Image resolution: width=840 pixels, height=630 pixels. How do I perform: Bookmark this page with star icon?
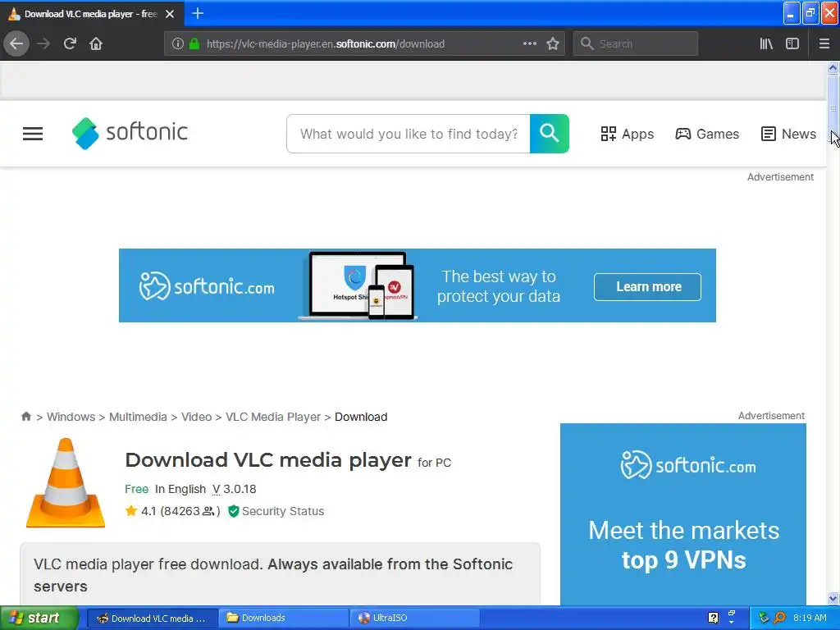coord(553,43)
